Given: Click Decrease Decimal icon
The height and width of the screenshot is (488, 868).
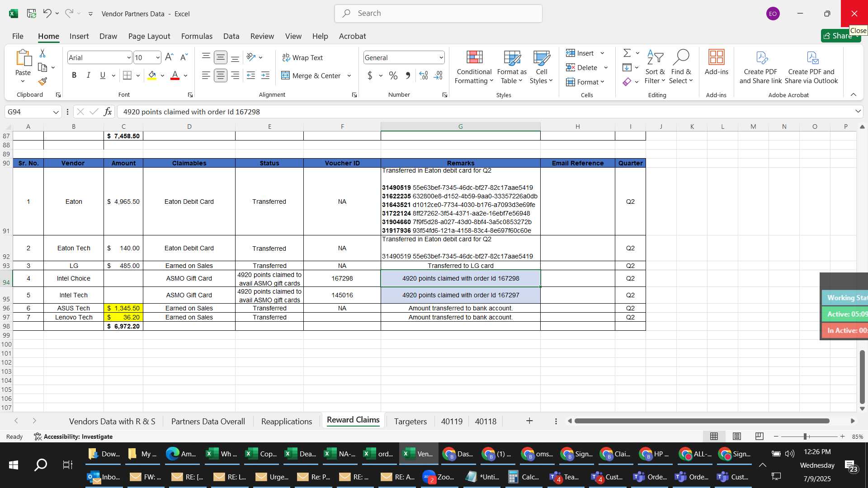Looking at the screenshot, I should click(x=438, y=75).
